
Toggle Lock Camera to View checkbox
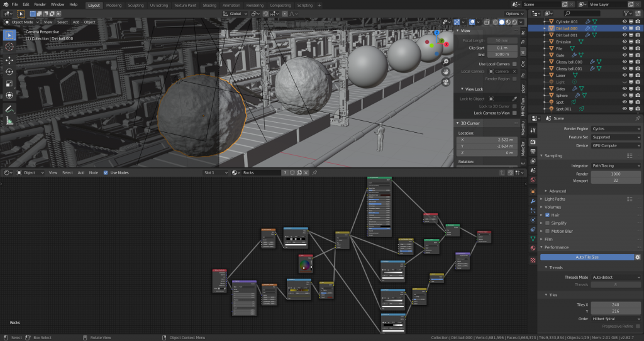tap(514, 113)
